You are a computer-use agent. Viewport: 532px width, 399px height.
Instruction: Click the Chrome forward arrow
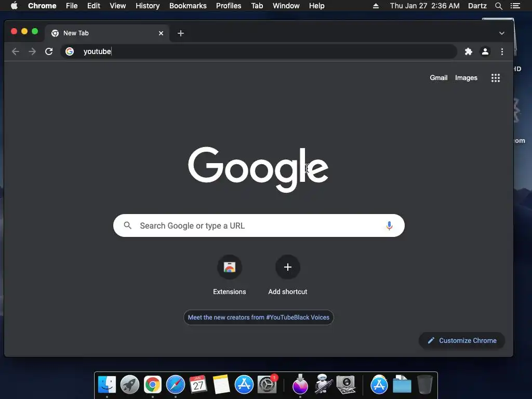tap(32, 51)
